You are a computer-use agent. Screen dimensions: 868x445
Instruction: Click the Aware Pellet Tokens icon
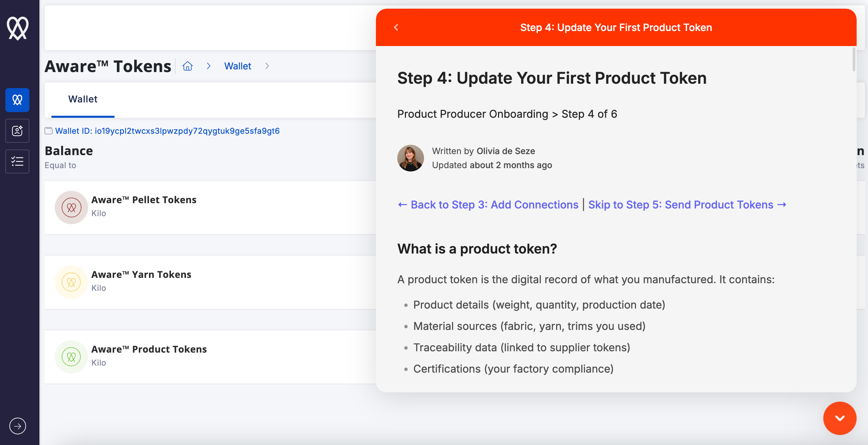point(71,207)
